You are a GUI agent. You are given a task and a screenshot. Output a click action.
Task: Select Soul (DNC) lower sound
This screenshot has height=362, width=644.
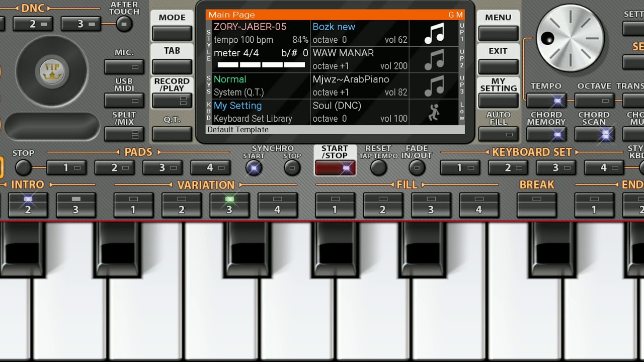tap(337, 106)
